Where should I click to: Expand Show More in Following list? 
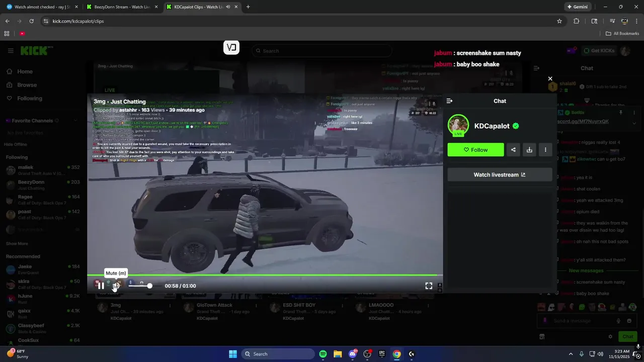pos(17,243)
